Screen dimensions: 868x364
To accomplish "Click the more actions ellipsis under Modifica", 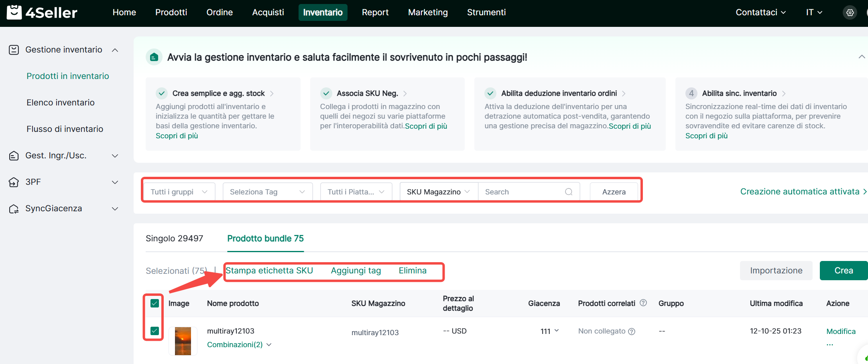I will coord(830,345).
